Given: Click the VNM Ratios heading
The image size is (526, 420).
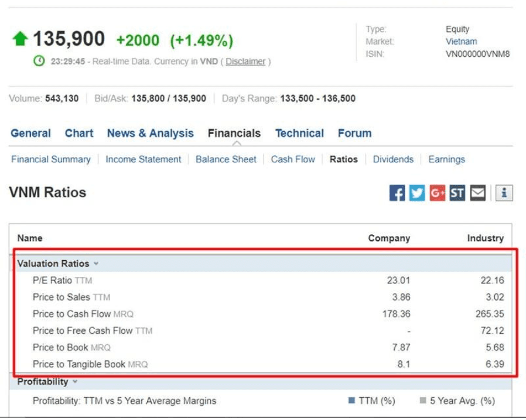Looking at the screenshot, I should coord(47,192).
